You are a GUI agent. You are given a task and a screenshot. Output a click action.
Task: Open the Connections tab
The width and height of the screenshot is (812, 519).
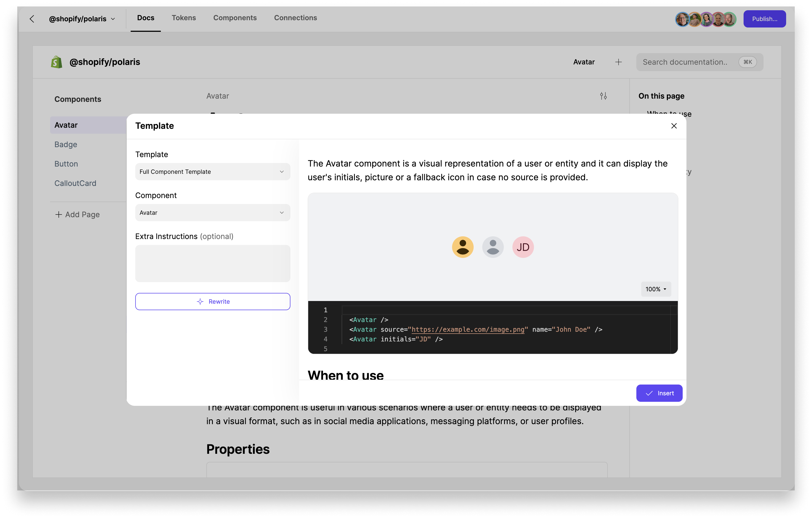pyautogui.click(x=295, y=18)
